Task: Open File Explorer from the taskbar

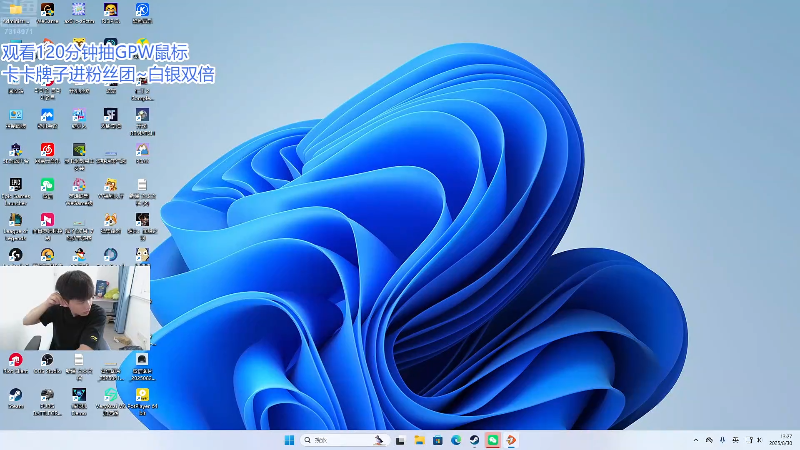Action: (419, 440)
